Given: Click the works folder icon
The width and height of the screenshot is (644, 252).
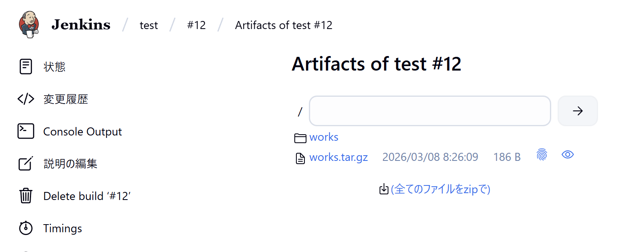Looking at the screenshot, I should 300,138.
